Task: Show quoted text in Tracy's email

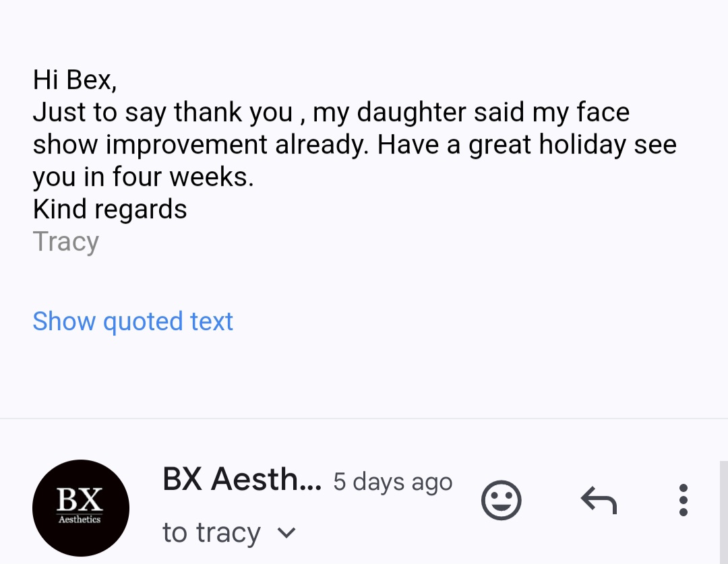Action: click(133, 321)
